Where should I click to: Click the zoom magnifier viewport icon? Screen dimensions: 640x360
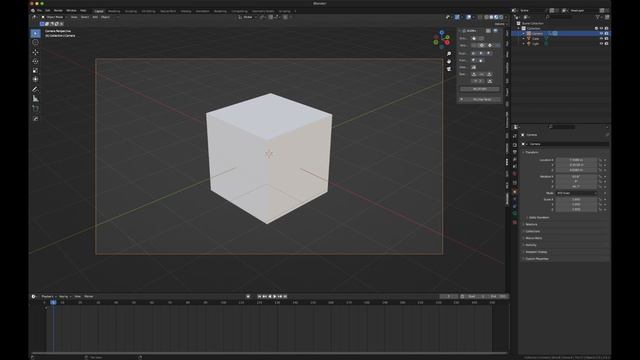(x=449, y=53)
